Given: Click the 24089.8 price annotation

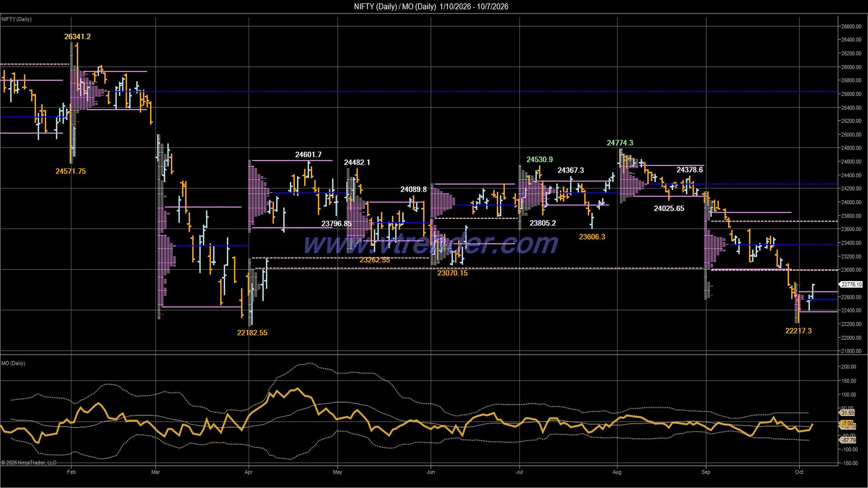Looking at the screenshot, I should [414, 189].
